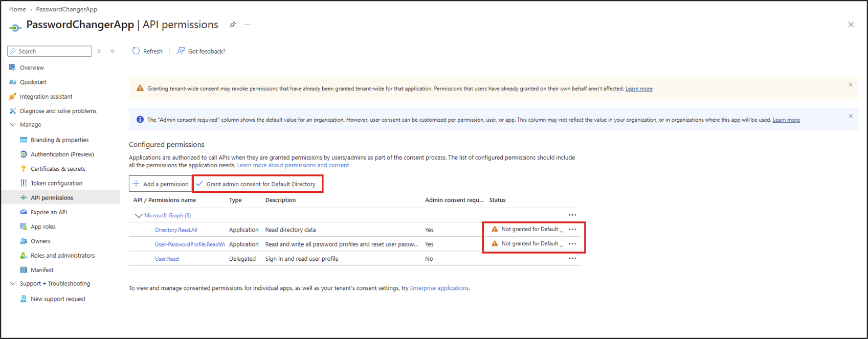Click the Token configuration icon
This screenshot has width=868, height=339.
[x=24, y=183]
